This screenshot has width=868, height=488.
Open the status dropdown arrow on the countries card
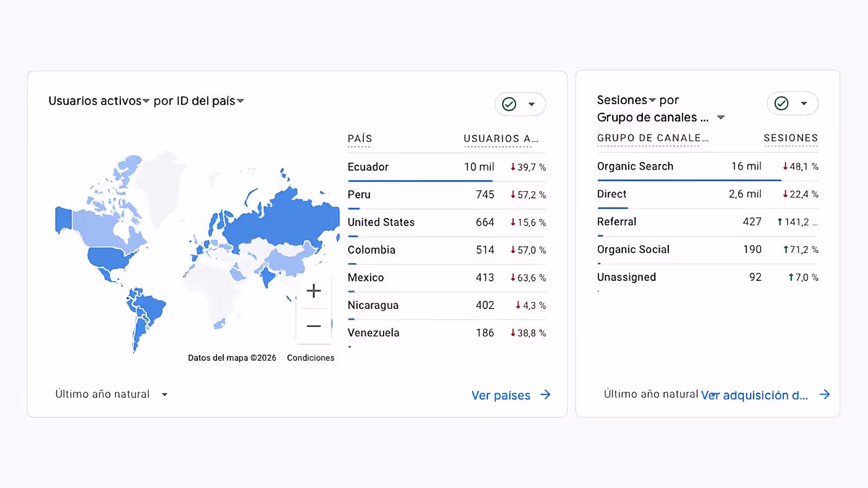coord(532,104)
